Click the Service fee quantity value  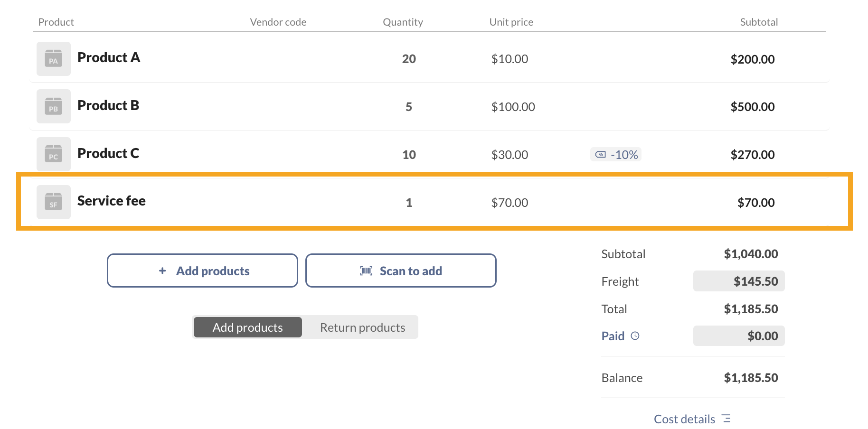click(409, 203)
